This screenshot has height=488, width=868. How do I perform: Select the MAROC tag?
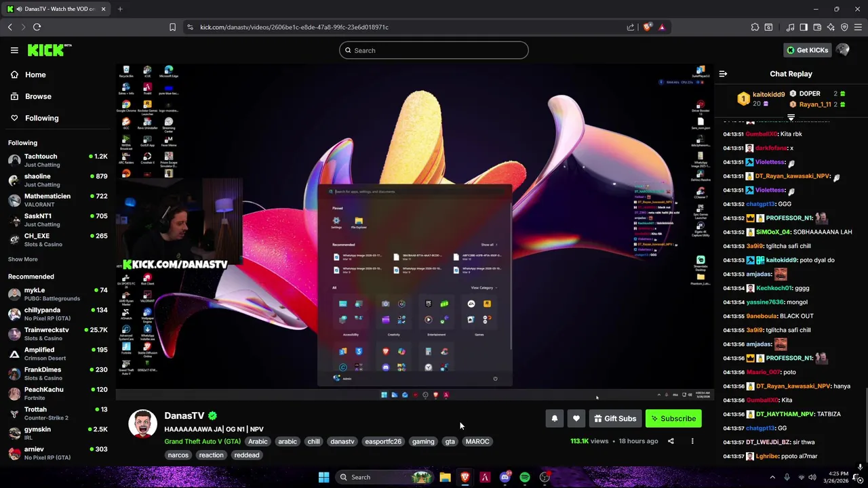tap(477, 441)
